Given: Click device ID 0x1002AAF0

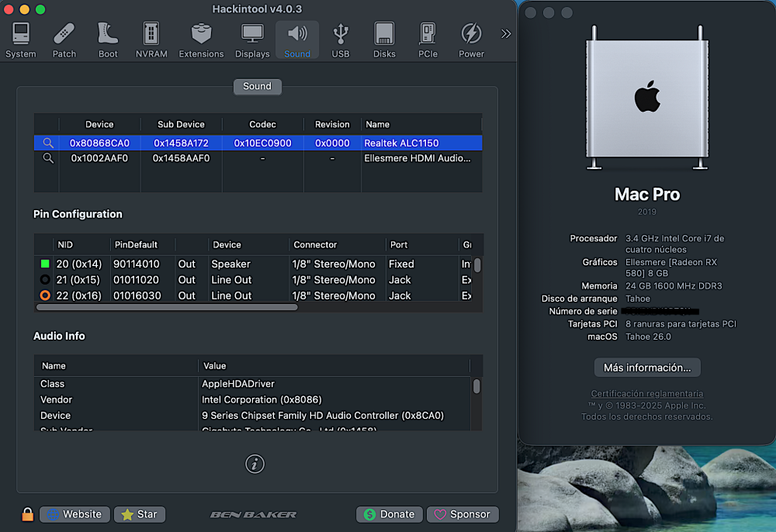Looking at the screenshot, I should click(x=99, y=158).
